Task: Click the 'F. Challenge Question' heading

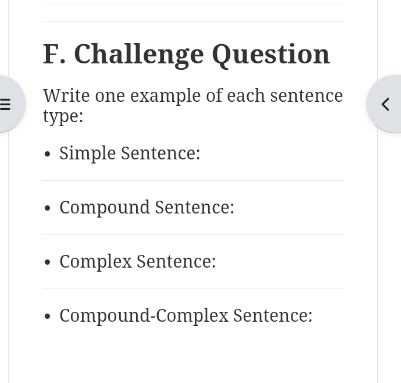Action: [x=186, y=55]
